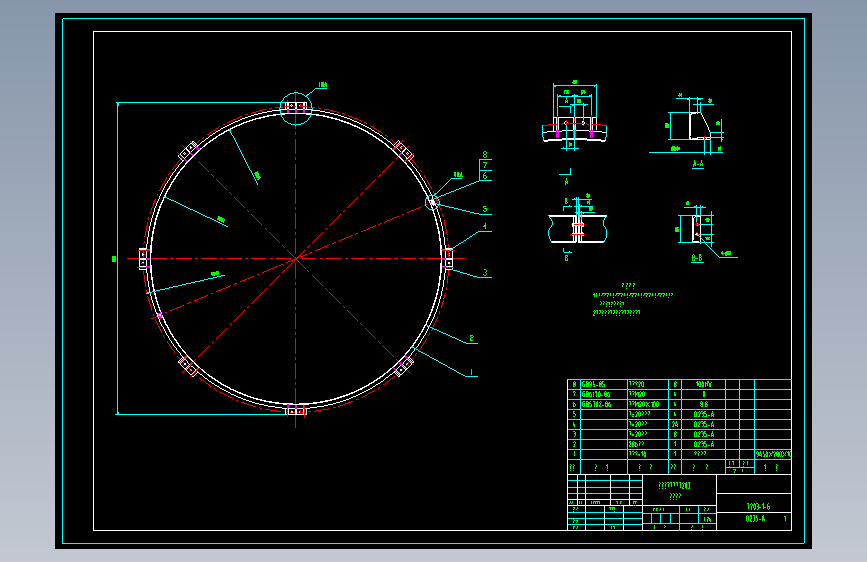Select part balloon number 2
The width and height of the screenshot is (867, 562).
point(471,338)
